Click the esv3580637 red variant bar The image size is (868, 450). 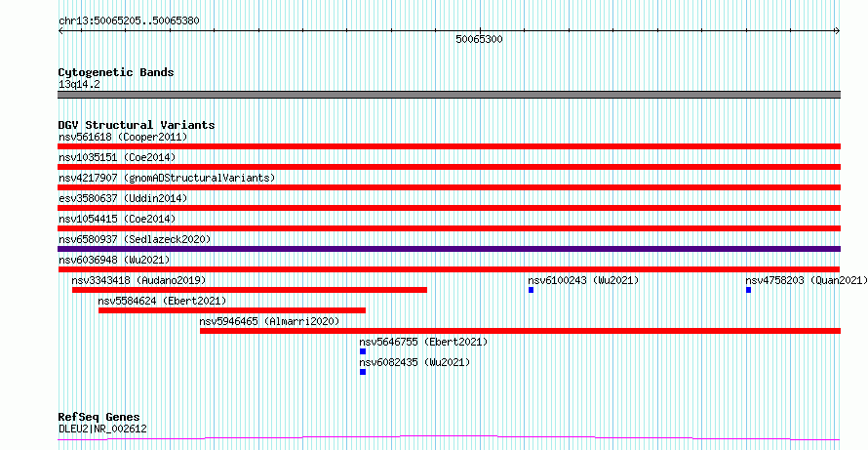(449, 208)
